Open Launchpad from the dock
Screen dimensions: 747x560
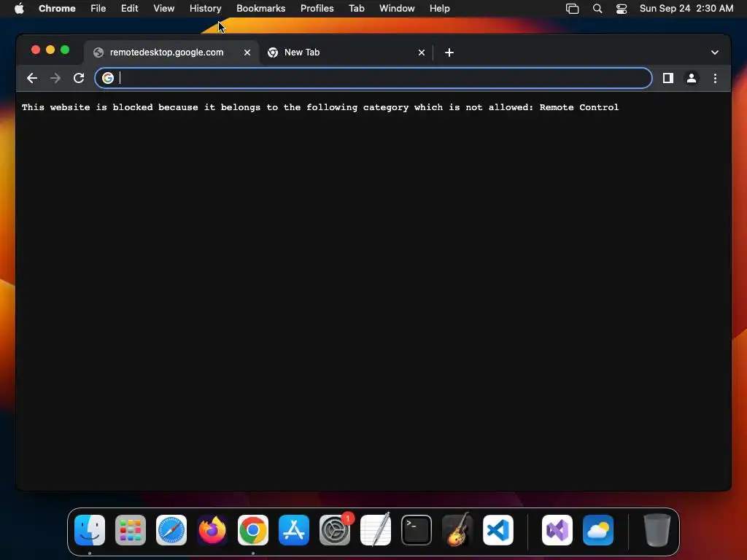[x=131, y=530]
